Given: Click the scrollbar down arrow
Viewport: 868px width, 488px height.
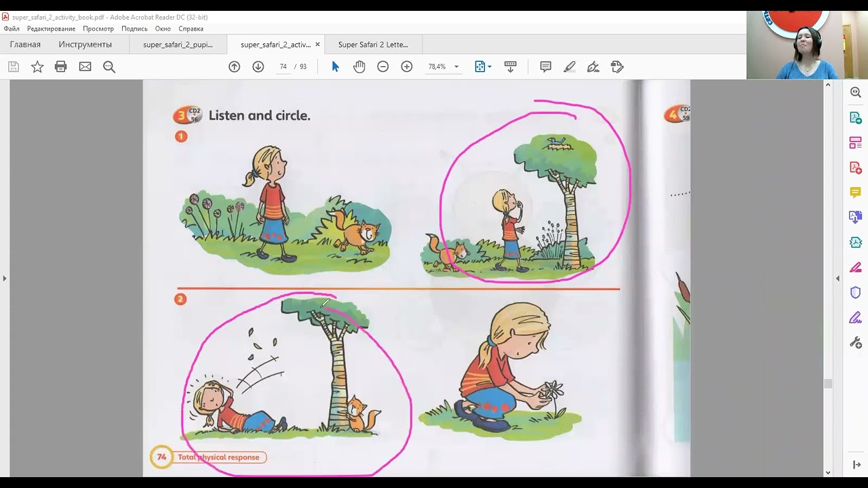Looking at the screenshot, I should click(x=828, y=472).
